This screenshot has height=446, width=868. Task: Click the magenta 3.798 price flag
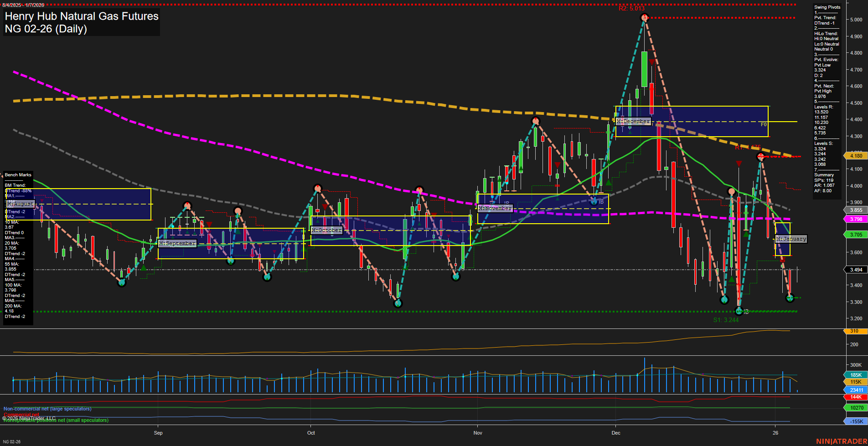(855, 219)
